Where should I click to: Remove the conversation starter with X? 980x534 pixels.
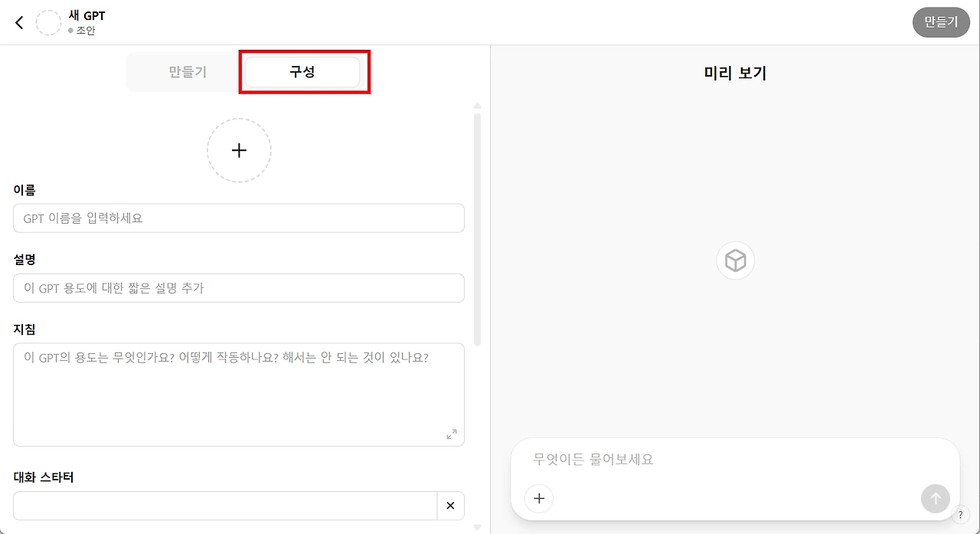[x=450, y=506]
